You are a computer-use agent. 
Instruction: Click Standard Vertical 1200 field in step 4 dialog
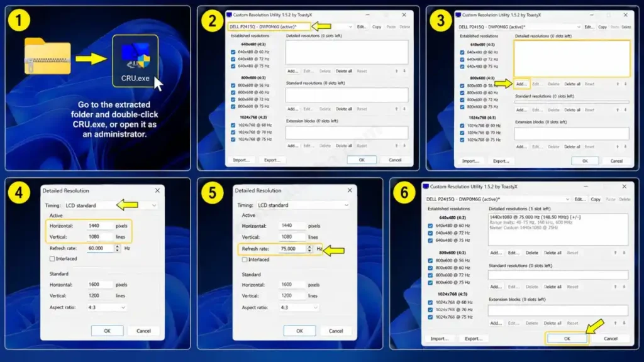(99, 295)
